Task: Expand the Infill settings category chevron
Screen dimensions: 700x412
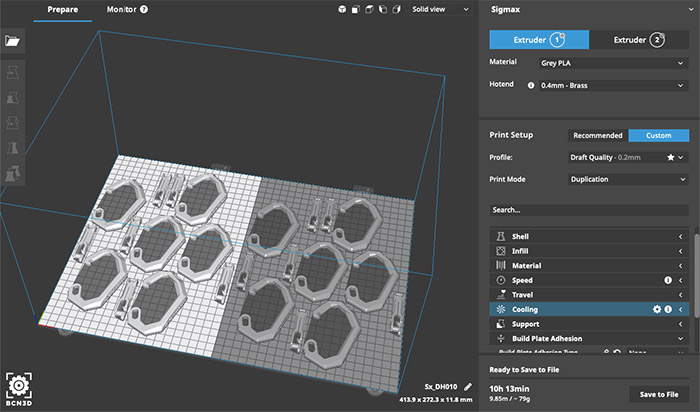Action: [x=681, y=251]
